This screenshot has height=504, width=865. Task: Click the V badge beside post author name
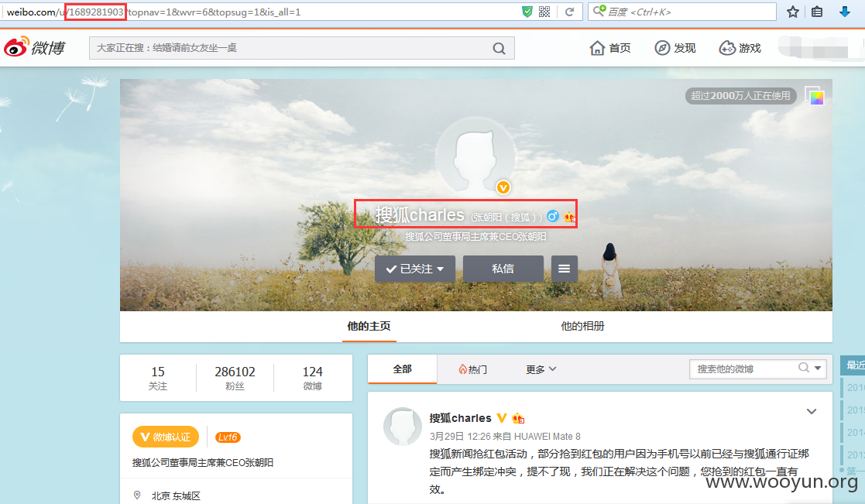[501, 418]
